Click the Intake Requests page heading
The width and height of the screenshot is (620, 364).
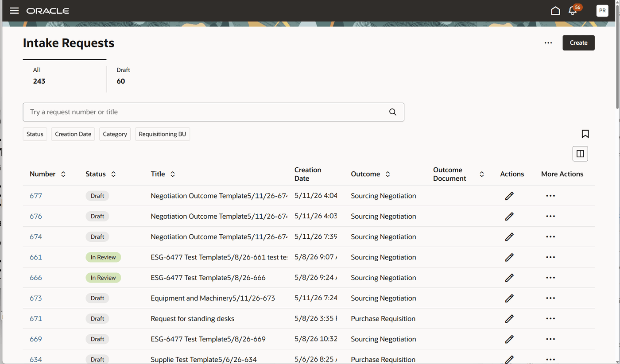tap(69, 43)
